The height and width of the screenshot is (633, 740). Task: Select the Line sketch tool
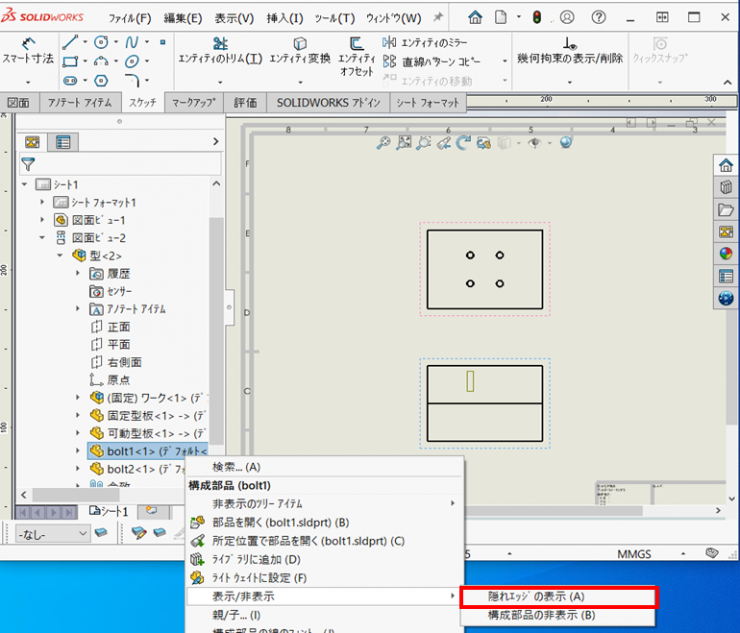(x=70, y=42)
